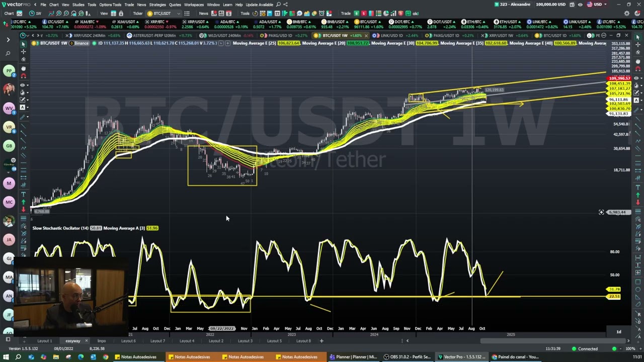644x362 pixels.
Task: Open the Planner taskbar window
Action: (353, 357)
